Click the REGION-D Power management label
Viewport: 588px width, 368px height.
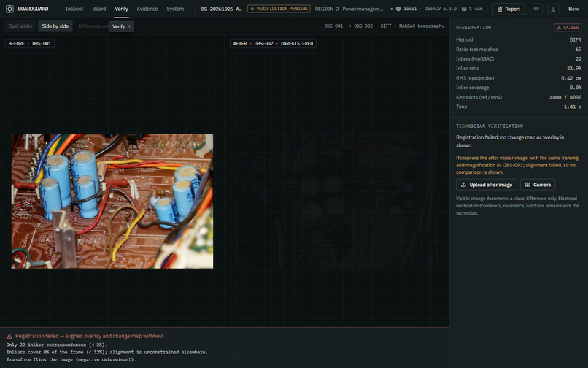349,9
